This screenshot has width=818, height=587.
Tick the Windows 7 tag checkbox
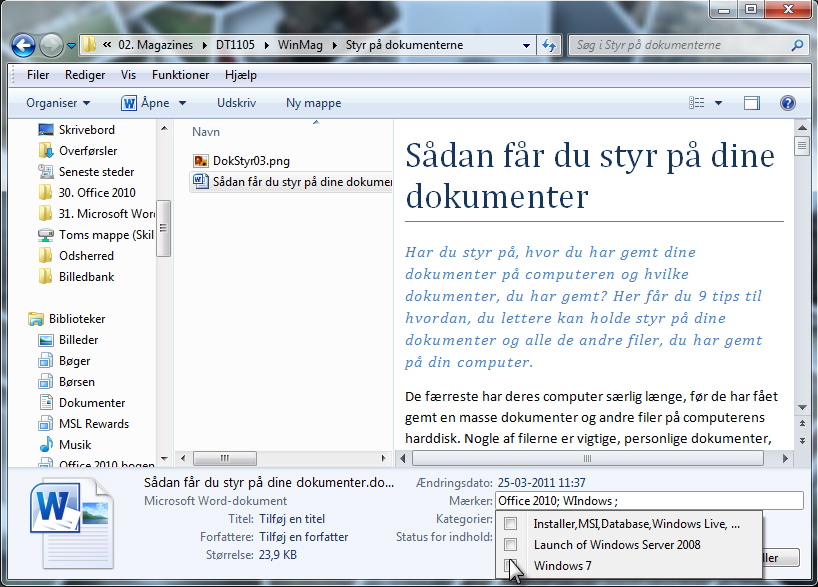510,566
